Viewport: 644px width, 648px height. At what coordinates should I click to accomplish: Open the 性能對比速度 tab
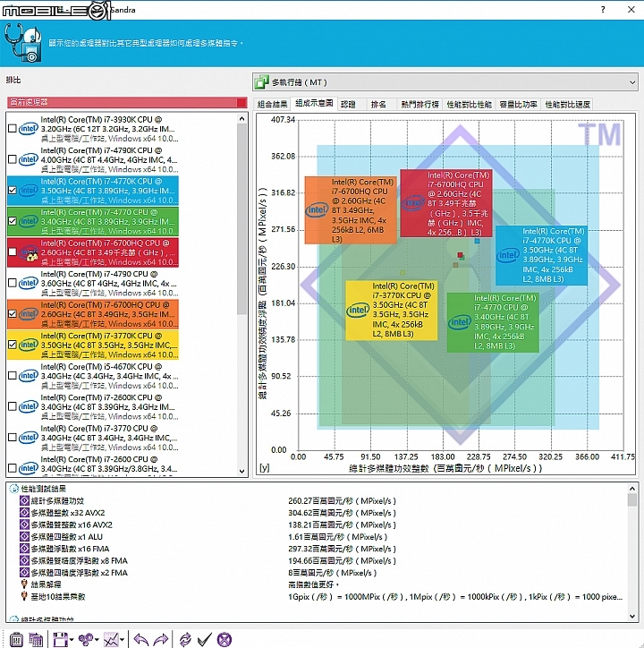click(x=567, y=104)
